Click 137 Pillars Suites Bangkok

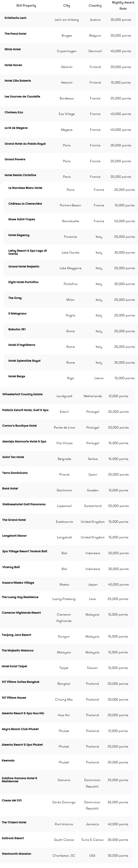tap(21, 682)
